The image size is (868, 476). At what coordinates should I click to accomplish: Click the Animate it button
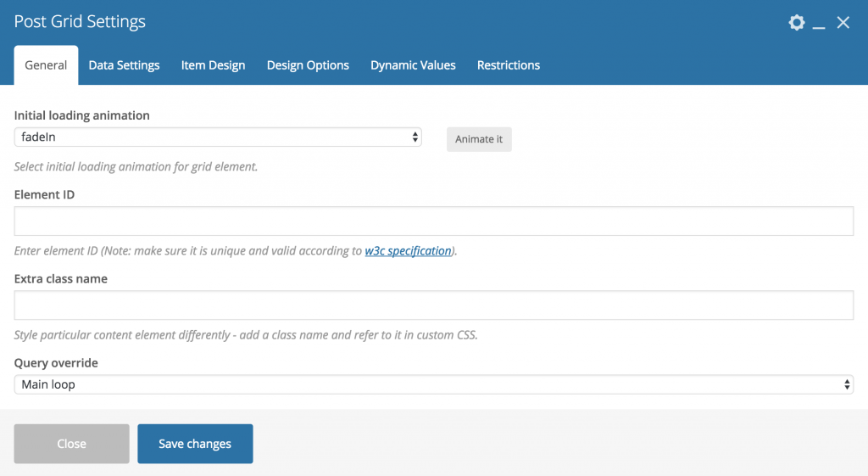[x=480, y=139]
